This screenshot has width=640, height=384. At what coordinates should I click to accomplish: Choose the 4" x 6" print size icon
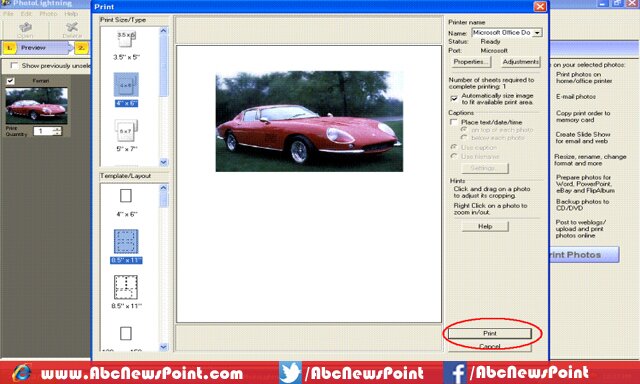coord(126,85)
